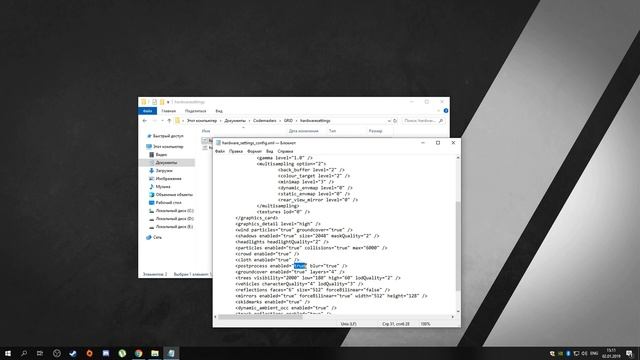
Task: Open Explorer help via blue question icon
Action: pos(446,111)
